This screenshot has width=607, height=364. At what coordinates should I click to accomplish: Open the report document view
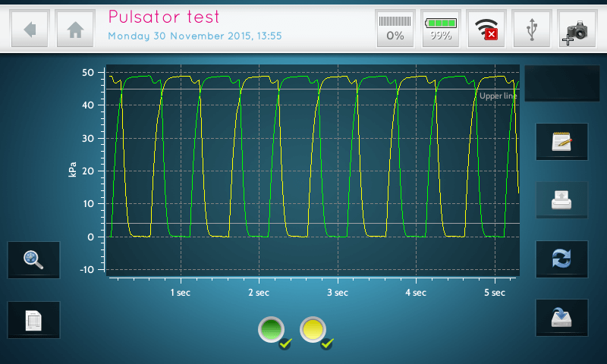pos(33,320)
